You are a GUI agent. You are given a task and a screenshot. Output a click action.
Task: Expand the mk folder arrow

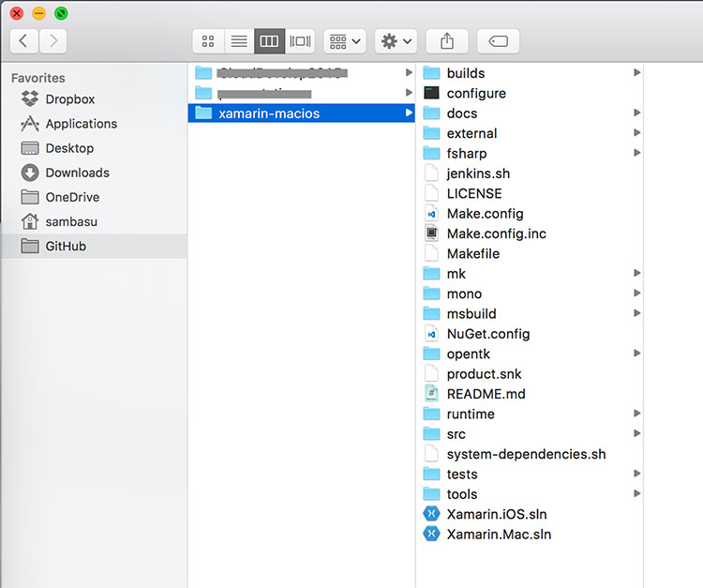click(636, 273)
